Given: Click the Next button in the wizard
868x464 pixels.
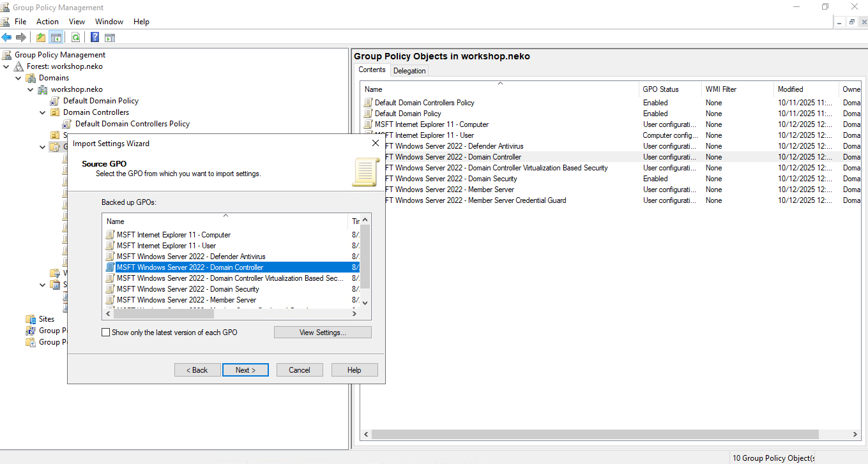Looking at the screenshot, I should (245, 370).
